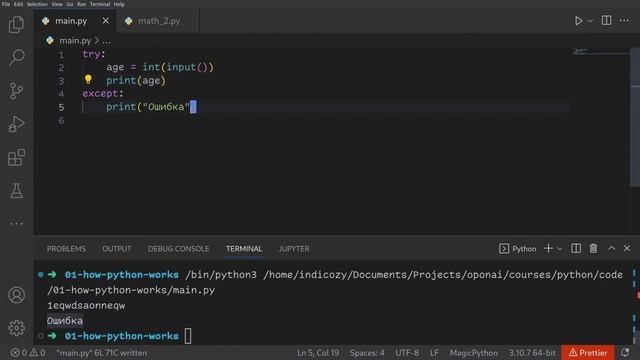Select language mode MagicPython

(x=473, y=353)
